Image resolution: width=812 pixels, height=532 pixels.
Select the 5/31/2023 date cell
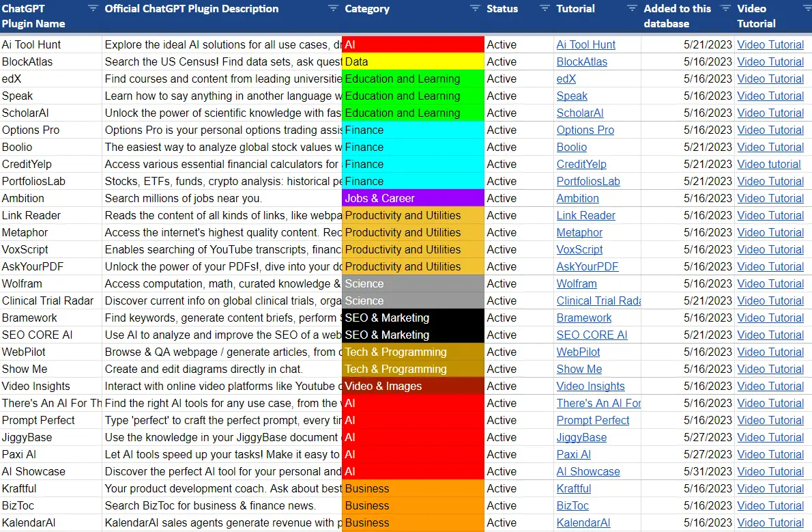pyautogui.click(x=708, y=471)
